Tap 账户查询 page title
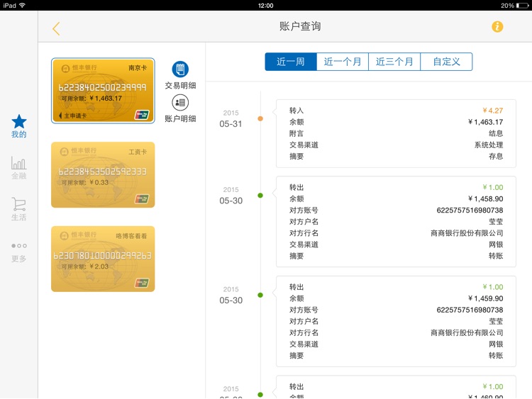The image size is (532, 399). pos(300,26)
